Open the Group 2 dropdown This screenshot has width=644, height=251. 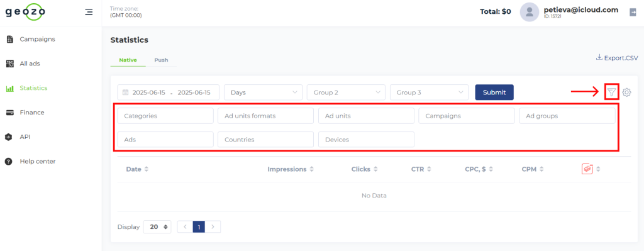pos(347,92)
